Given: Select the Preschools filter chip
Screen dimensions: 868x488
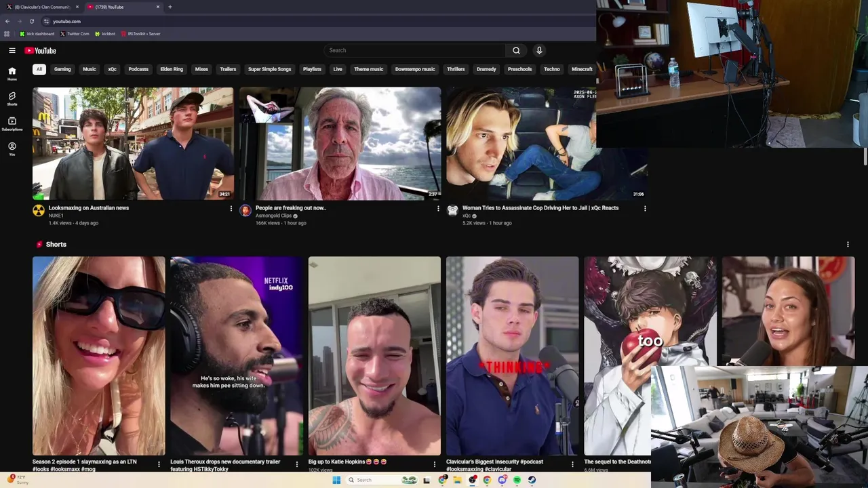Looking at the screenshot, I should pyautogui.click(x=519, y=69).
